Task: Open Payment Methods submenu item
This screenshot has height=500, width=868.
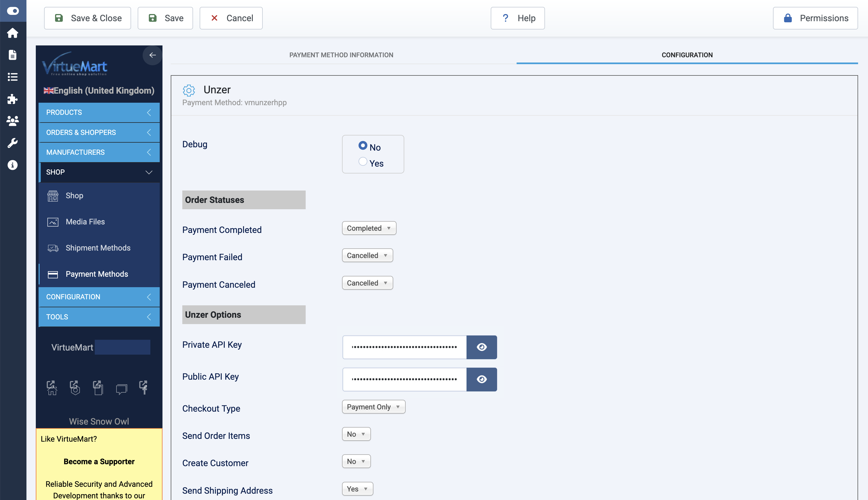Action: (99, 275)
